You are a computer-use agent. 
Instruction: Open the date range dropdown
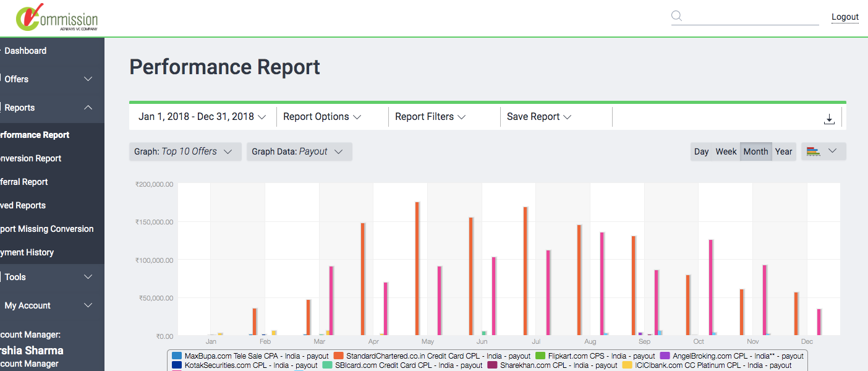point(202,117)
